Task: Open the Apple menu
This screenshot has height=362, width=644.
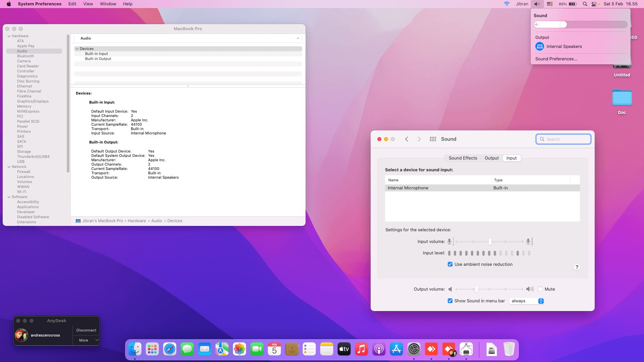Action: tap(9, 4)
